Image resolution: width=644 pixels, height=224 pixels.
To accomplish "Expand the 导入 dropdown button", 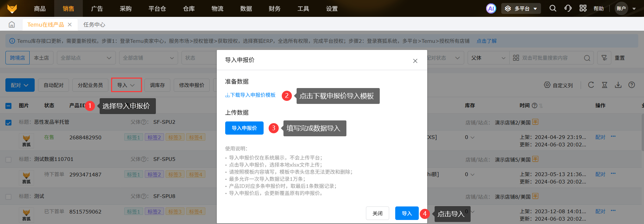I will click(x=126, y=85).
